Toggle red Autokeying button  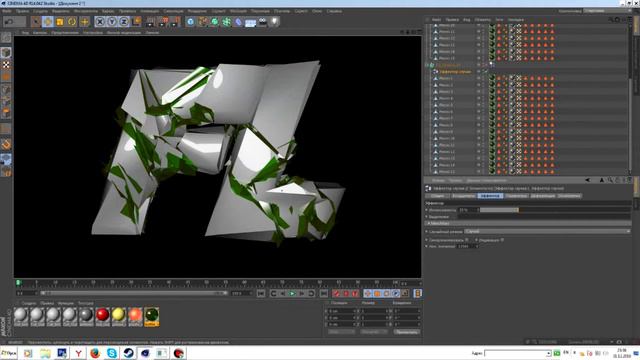pyautogui.click(x=346, y=293)
